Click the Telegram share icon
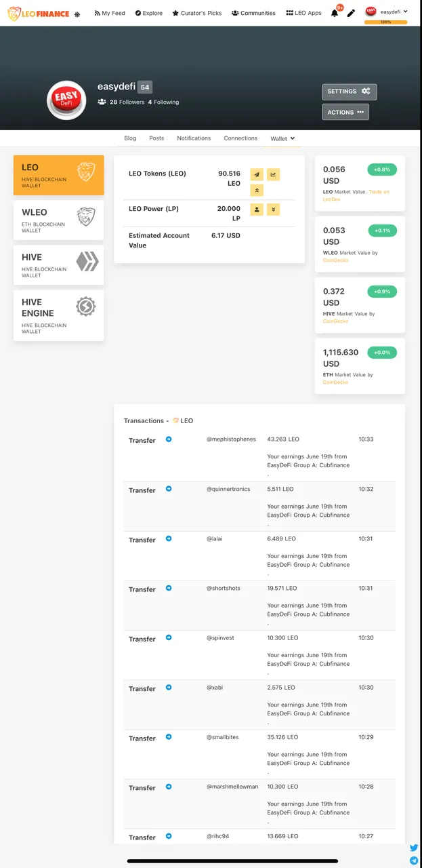 (414, 861)
